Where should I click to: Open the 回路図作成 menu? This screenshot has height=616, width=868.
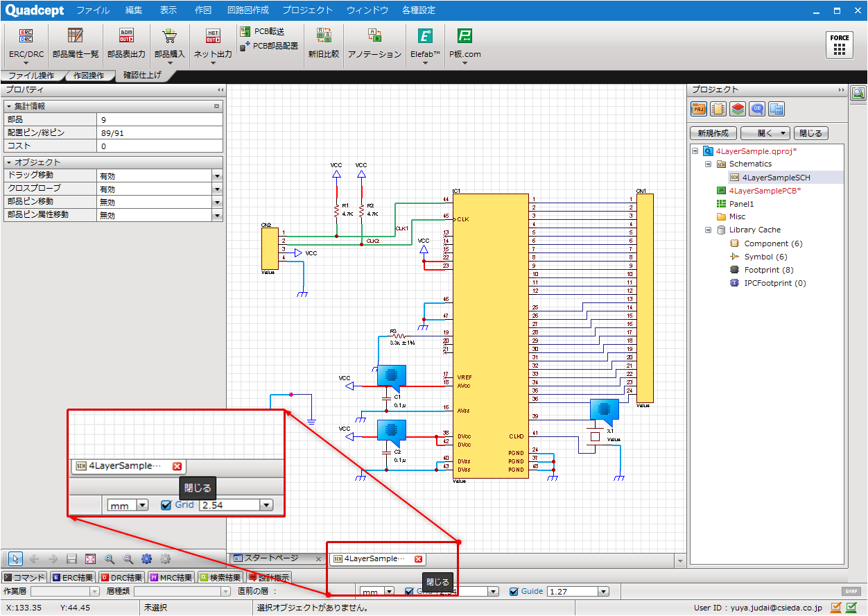248,10
